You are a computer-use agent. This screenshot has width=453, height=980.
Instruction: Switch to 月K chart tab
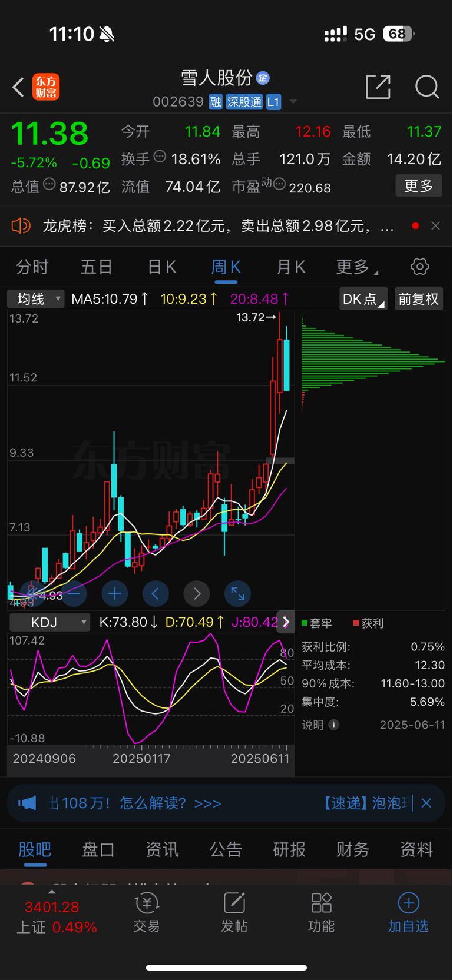point(291,267)
